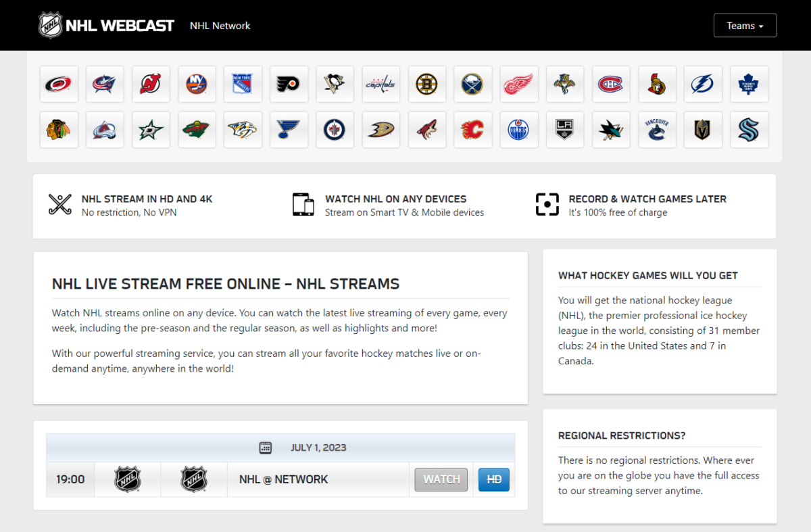811x532 pixels.
Task: Select the Calgary Flames logo
Action: [x=473, y=129]
